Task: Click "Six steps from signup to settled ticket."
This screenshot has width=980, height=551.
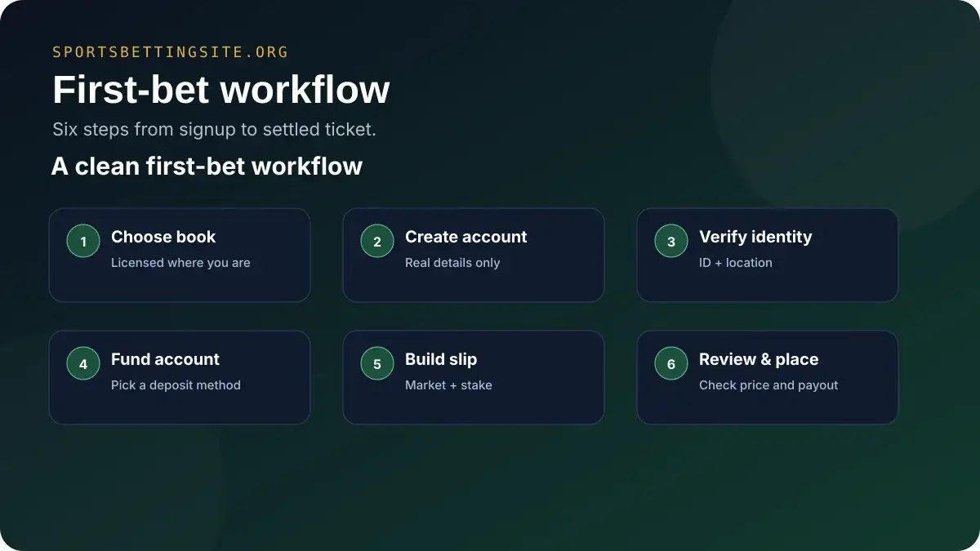Action: click(x=214, y=129)
